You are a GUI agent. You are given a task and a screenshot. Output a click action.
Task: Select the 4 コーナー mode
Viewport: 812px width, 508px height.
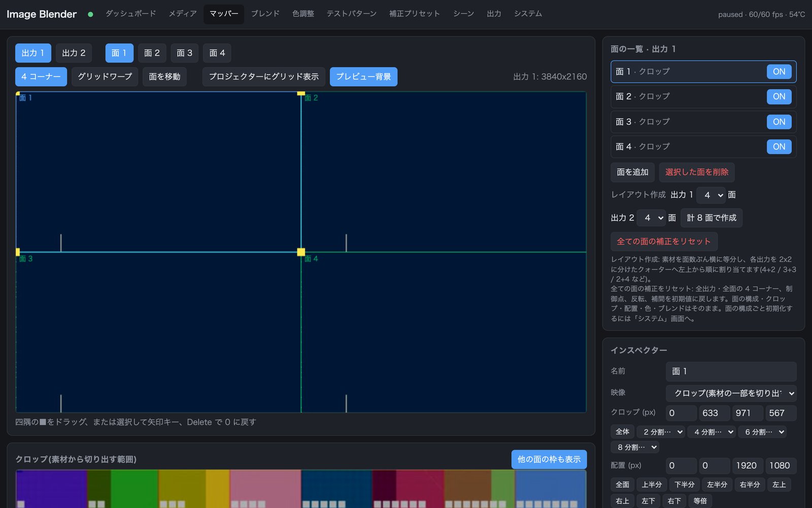pyautogui.click(x=41, y=77)
